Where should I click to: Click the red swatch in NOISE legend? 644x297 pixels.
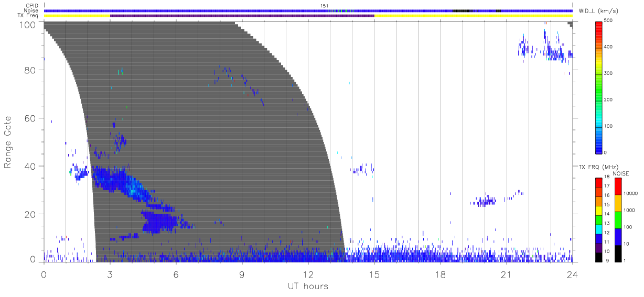pos(618,186)
